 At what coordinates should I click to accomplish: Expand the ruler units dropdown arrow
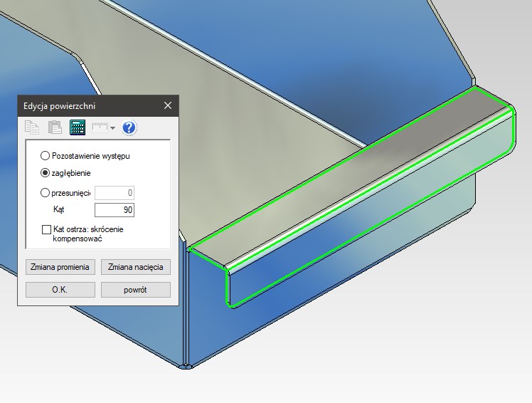(x=112, y=128)
